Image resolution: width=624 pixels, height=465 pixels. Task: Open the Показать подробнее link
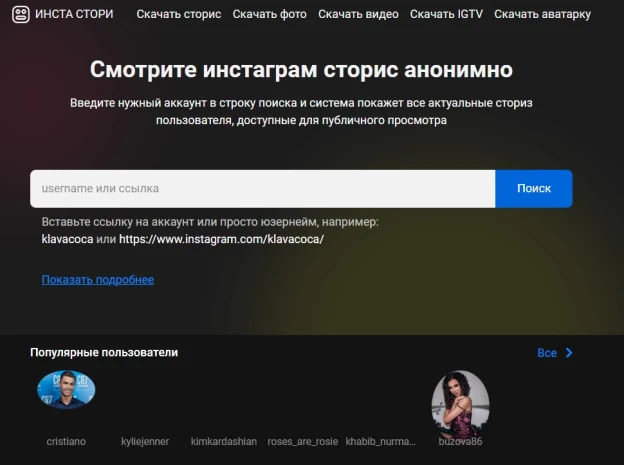pos(98,280)
